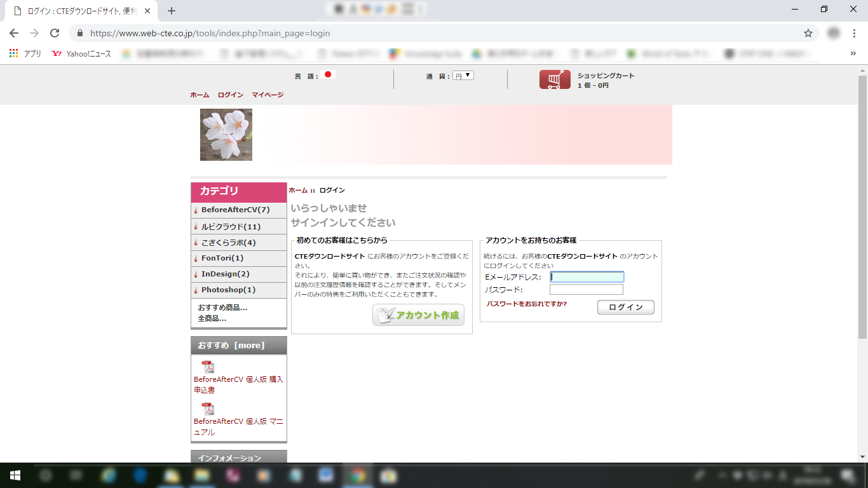This screenshot has width=868, height=488.
Task: View site info via the padlock icon
Action: pyautogui.click(x=79, y=33)
